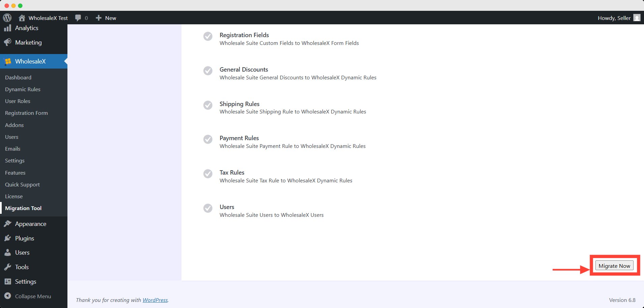644x308 pixels.
Task: Click the macOS yellow minimize window button
Action: coord(13,6)
